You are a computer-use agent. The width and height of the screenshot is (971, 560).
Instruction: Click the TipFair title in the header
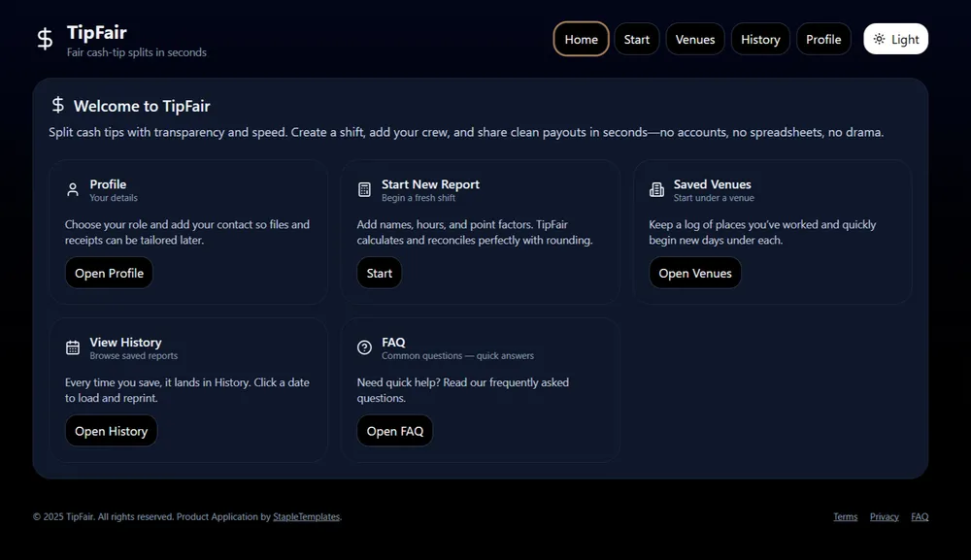(x=96, y=32)
